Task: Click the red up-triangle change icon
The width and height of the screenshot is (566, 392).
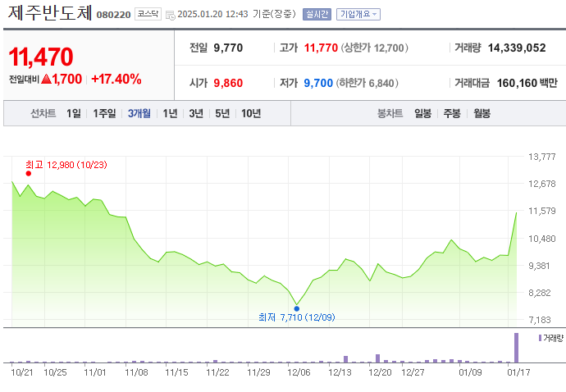Action: pos(46,79)
